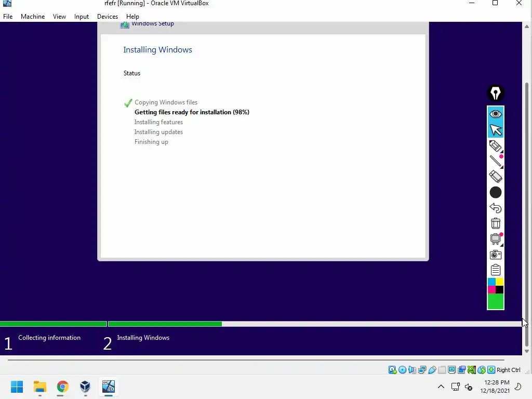Click CPU execution status icon
532x399 pixels.
pos(471,370)
